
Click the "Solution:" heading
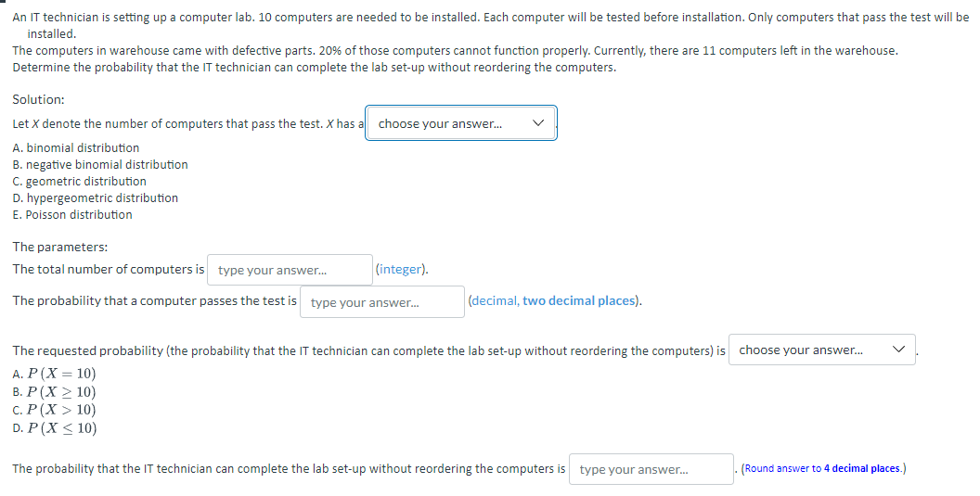38,99
